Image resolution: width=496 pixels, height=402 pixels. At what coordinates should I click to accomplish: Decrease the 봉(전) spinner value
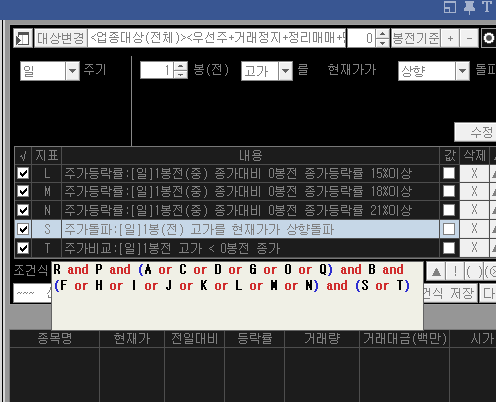181,74
